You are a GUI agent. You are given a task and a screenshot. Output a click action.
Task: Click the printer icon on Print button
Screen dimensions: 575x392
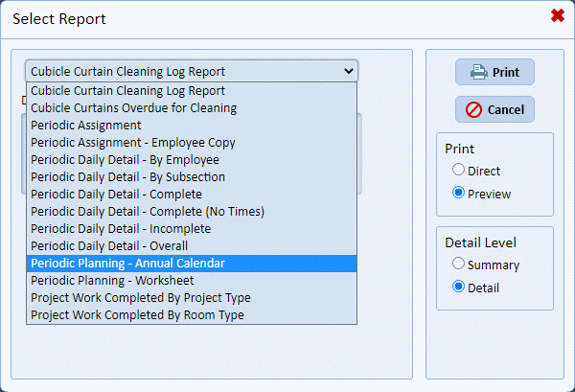tap(477, 73)
